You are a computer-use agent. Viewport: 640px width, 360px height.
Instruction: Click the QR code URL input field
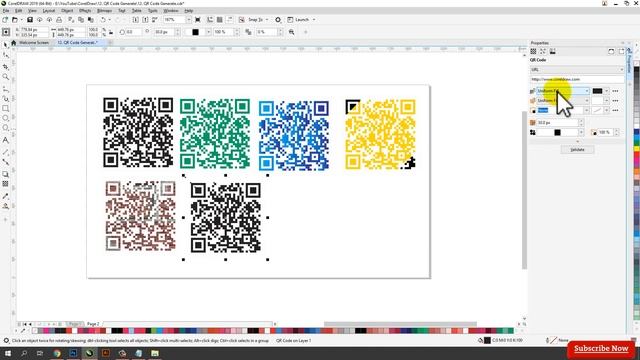pyautogui.click(x=577, y=79)
